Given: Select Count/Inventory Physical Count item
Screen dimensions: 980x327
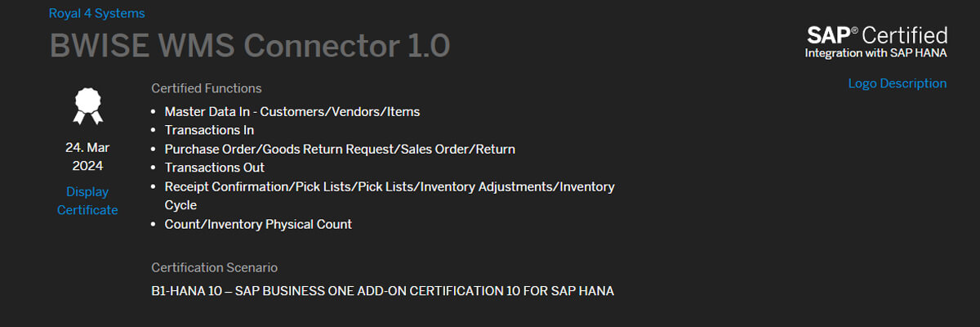Looking at the screenshot, I should (258, 224).
